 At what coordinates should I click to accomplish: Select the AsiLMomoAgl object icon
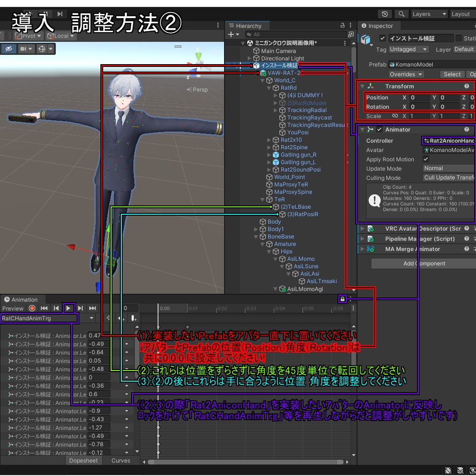click(282, 289)
